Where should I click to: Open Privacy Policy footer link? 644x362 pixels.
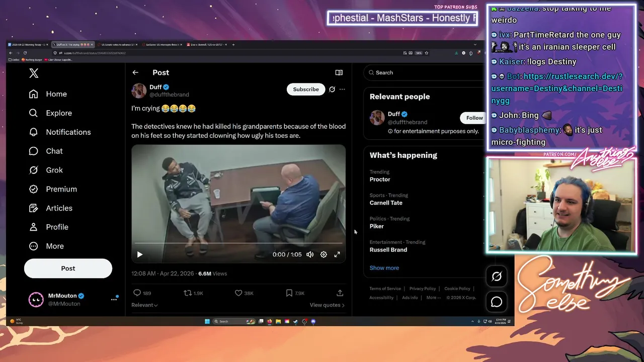pos(423,289)
